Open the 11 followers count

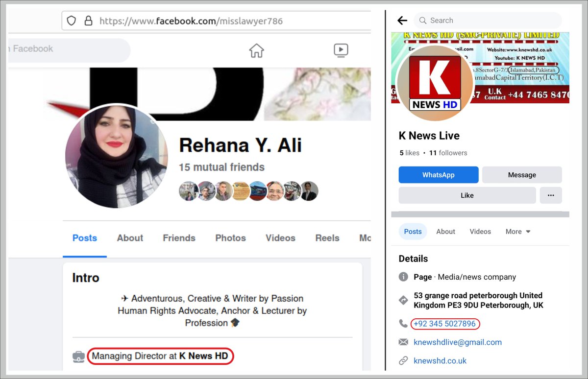point(448,153)
